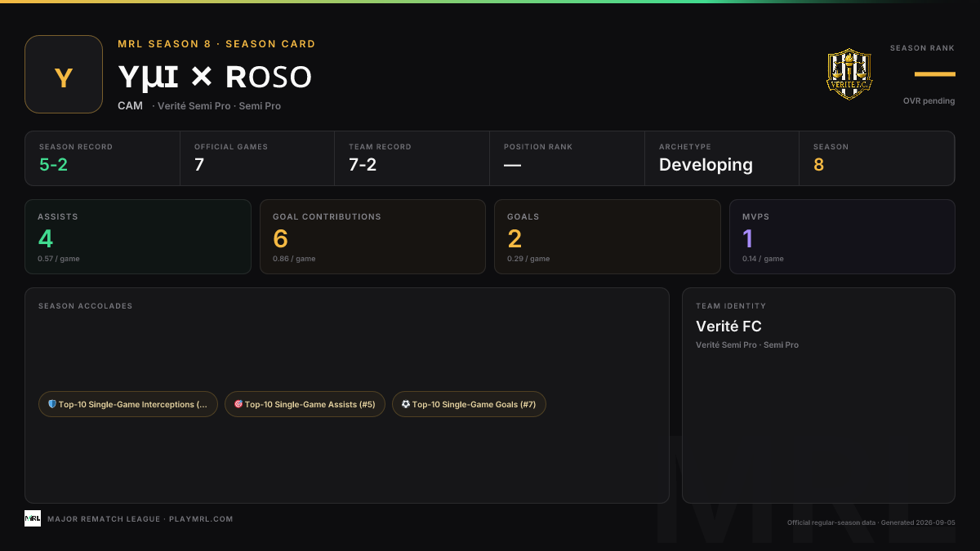The height and width of the screenshot is (551, 980).
Task: Click the MRL Season 8 · Season Card heading
Action: pyautogui.click(x=216, y=44)
